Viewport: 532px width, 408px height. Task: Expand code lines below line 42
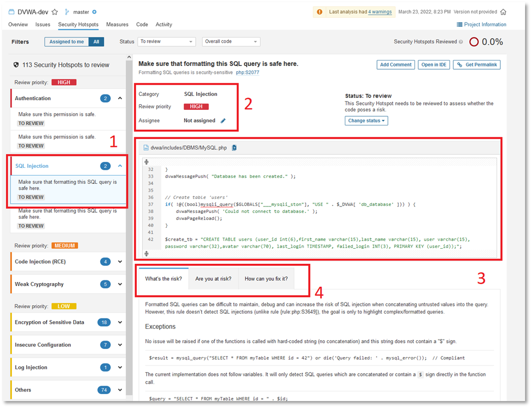point(146,254)
